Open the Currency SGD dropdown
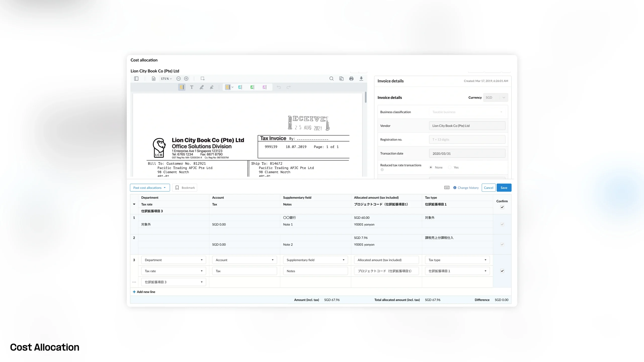The height and width of the screenshot is (362, 644). tap(496, 98)
